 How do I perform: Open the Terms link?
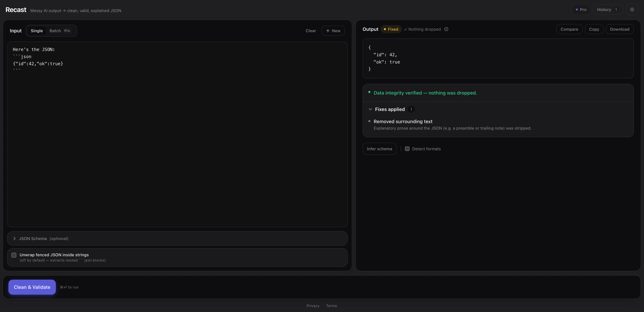[x=331, y=306]
